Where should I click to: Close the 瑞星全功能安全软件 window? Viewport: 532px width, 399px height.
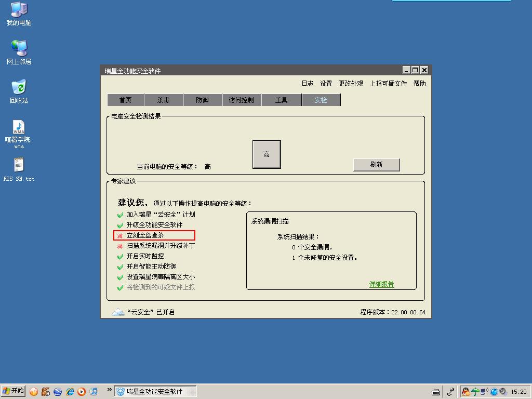click(x=424, y=70)
